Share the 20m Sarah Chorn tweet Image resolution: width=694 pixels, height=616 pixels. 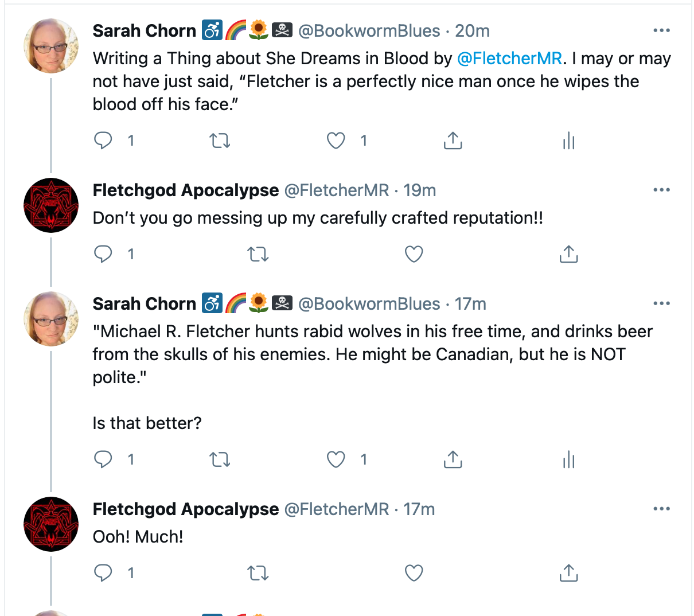[453, 141]
